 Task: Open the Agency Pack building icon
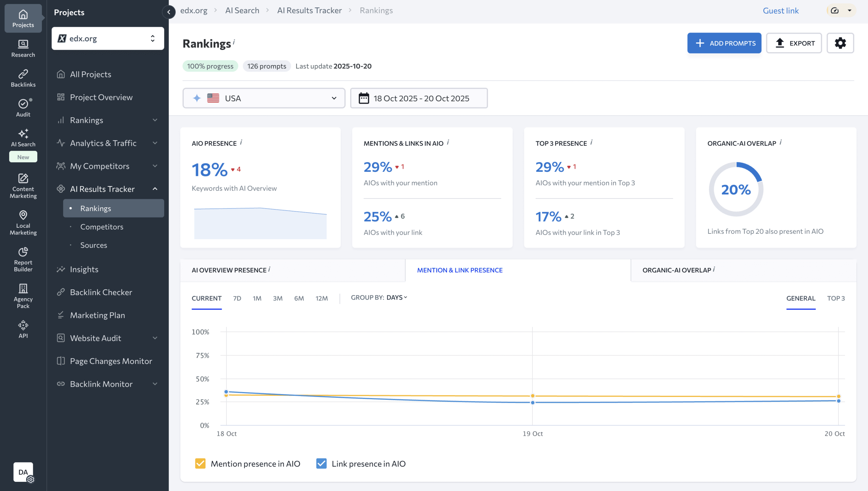[23, 289]
